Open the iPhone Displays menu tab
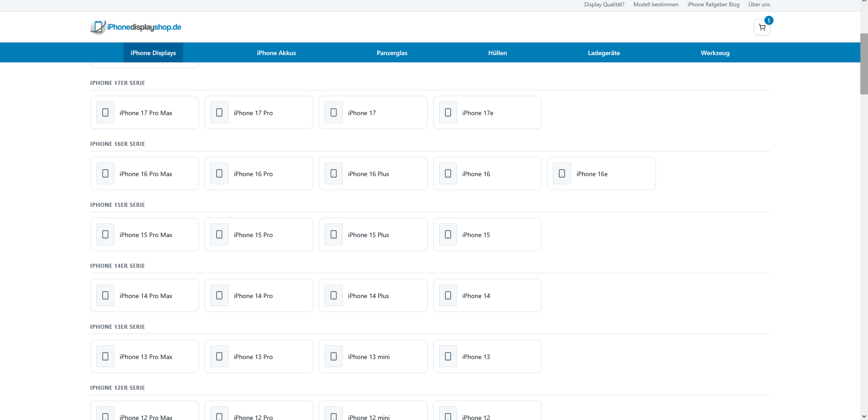 [153, 53]
